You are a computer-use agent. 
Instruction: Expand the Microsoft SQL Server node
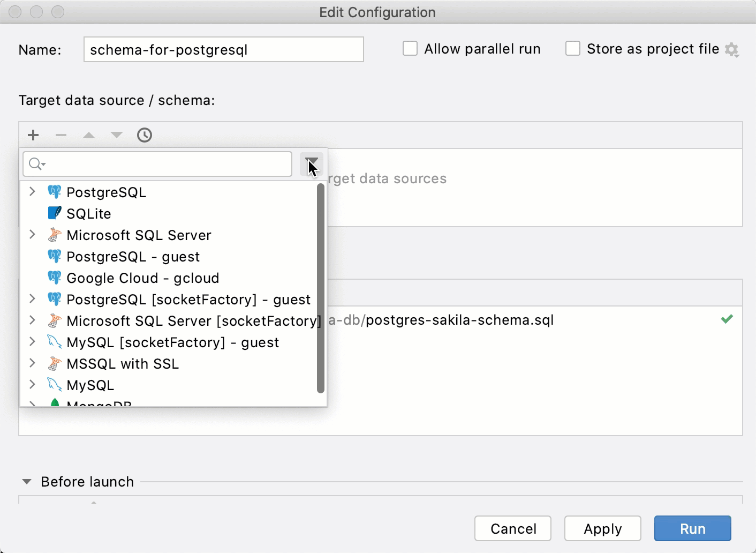point(32,235)
